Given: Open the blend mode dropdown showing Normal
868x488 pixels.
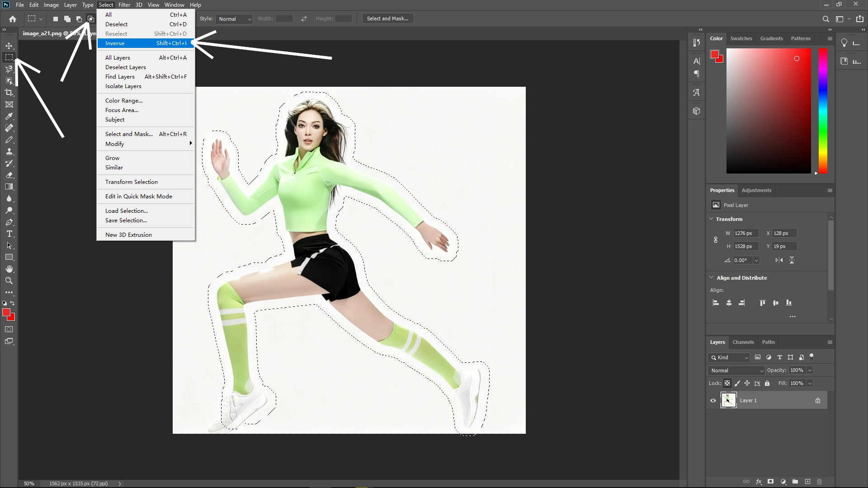Looking at the screenshot, I should 736,370.
